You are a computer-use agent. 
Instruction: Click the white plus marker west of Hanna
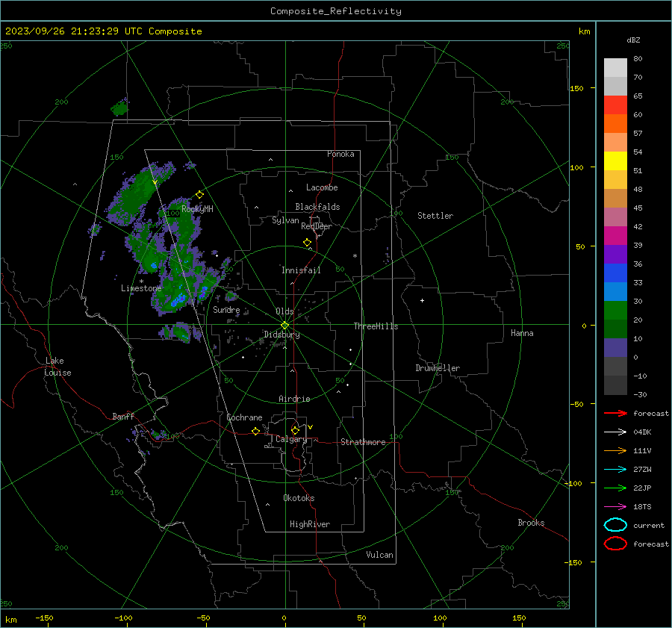tap(422, 300)
